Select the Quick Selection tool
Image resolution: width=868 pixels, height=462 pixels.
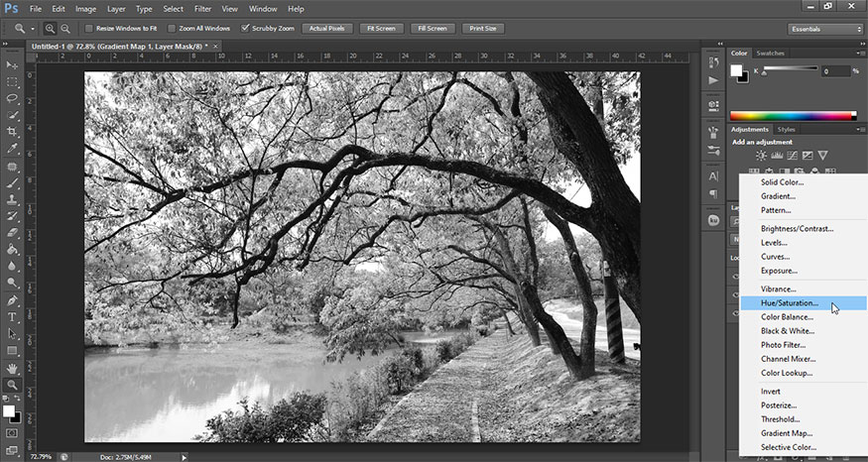[x=12, y=115]
